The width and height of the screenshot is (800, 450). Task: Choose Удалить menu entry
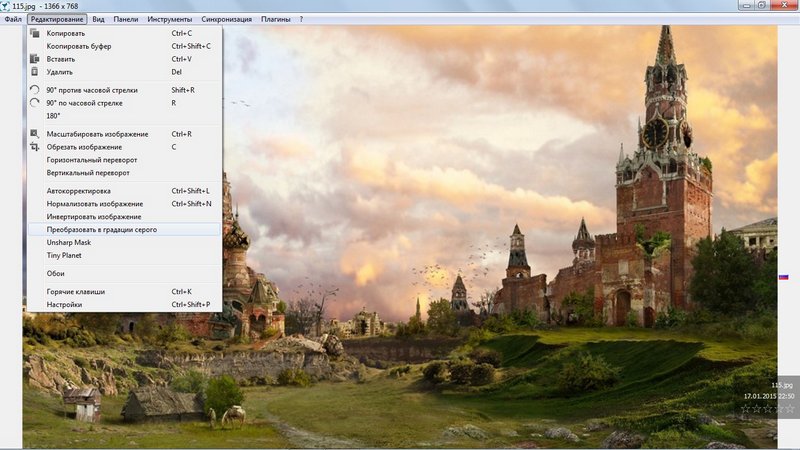pyautogui.click(x=124, y=72)
